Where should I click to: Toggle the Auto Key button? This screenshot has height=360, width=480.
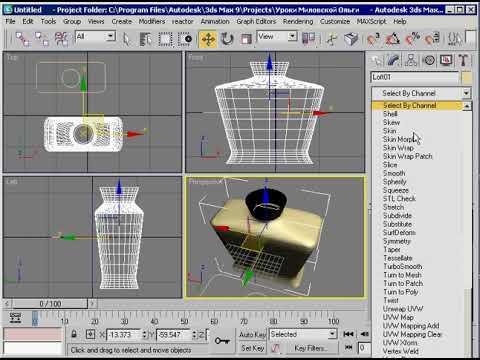pyautogui.click(x=252, y=334)
